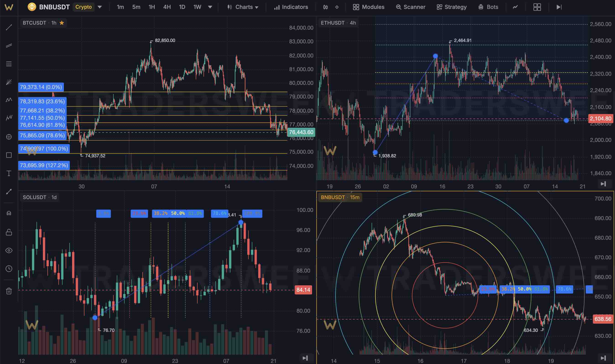Click the 84.14 SOL current price tag
The width and height of the screenshot is (615, 364).
click(303, 290)
